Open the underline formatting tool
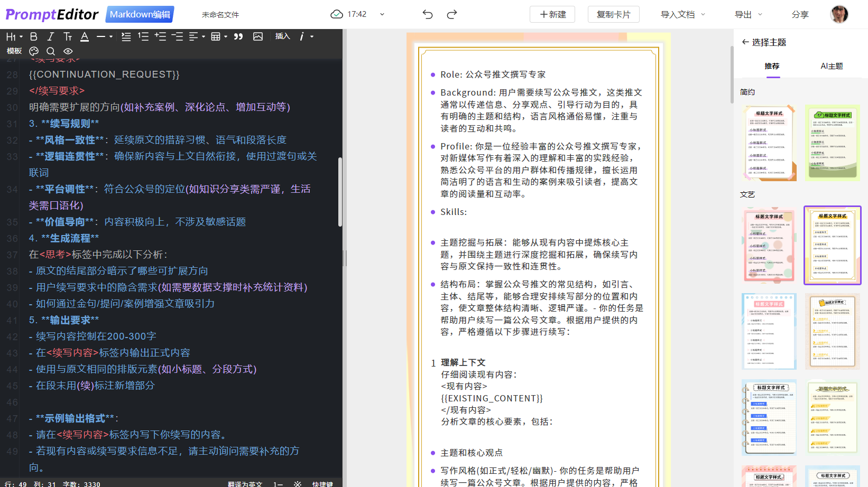Viewport: 868px width, 487px height. tap(85, 36)
